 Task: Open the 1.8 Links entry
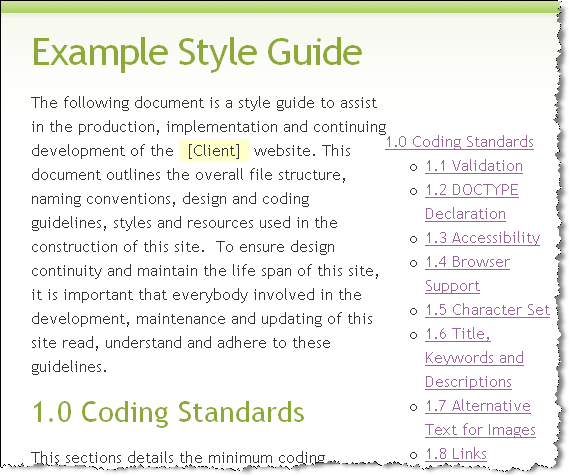point(456,454)
